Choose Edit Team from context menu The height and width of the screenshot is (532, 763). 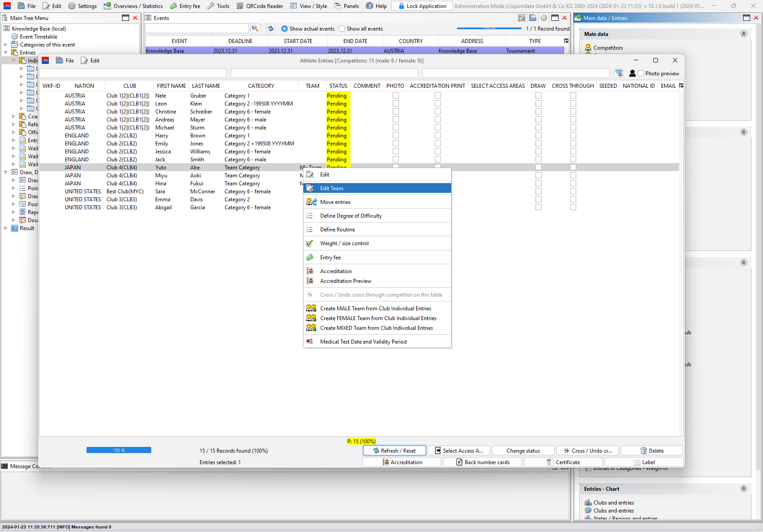377,188
